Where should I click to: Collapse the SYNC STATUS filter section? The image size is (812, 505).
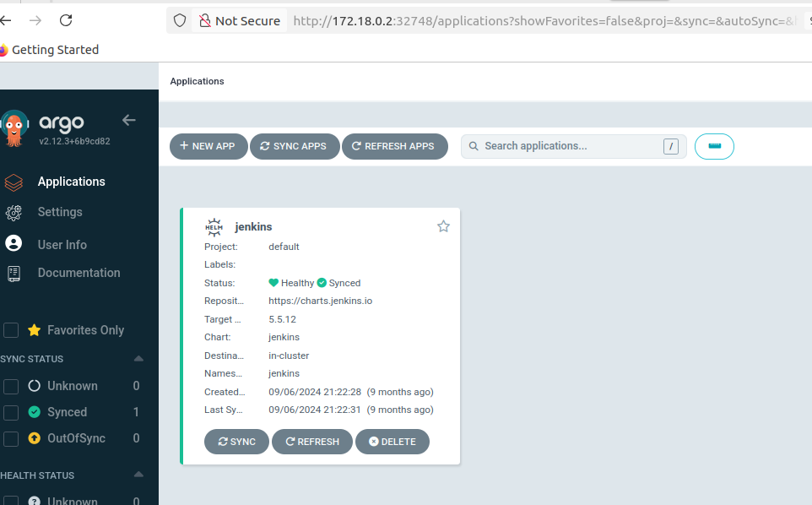(138, 358)
